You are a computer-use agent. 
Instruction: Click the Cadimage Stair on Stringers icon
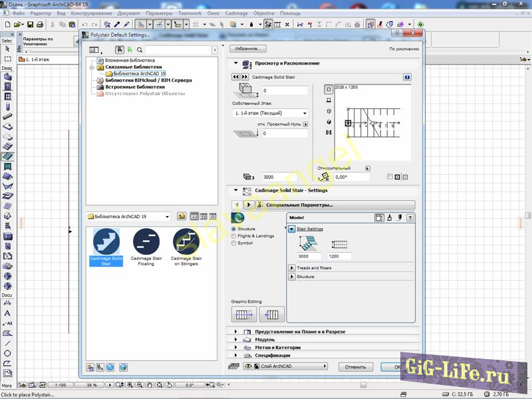pyautogui.click(x=186, y=241)
